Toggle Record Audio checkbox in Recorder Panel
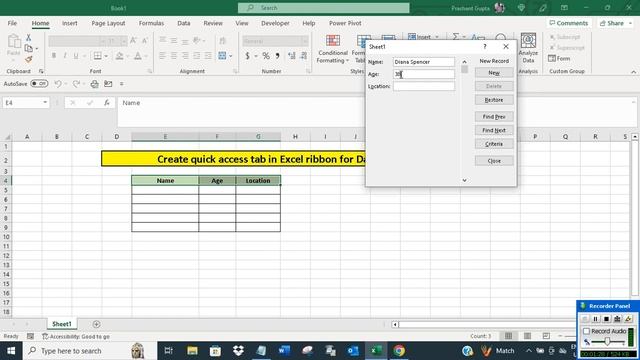This screenshot has width=640, height=360. click(x=587, y=331)
